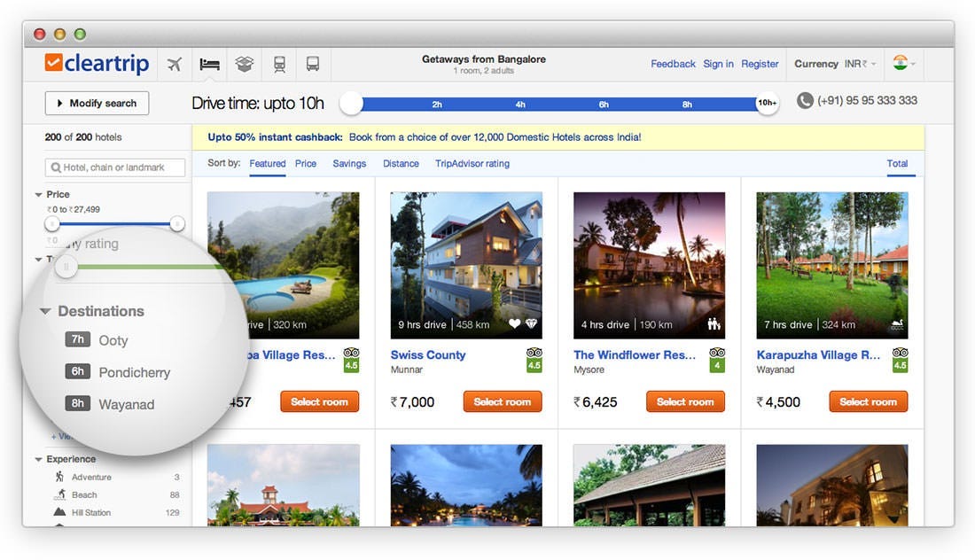Click the TripAdvisor rating badge for Swiss County

534,360
